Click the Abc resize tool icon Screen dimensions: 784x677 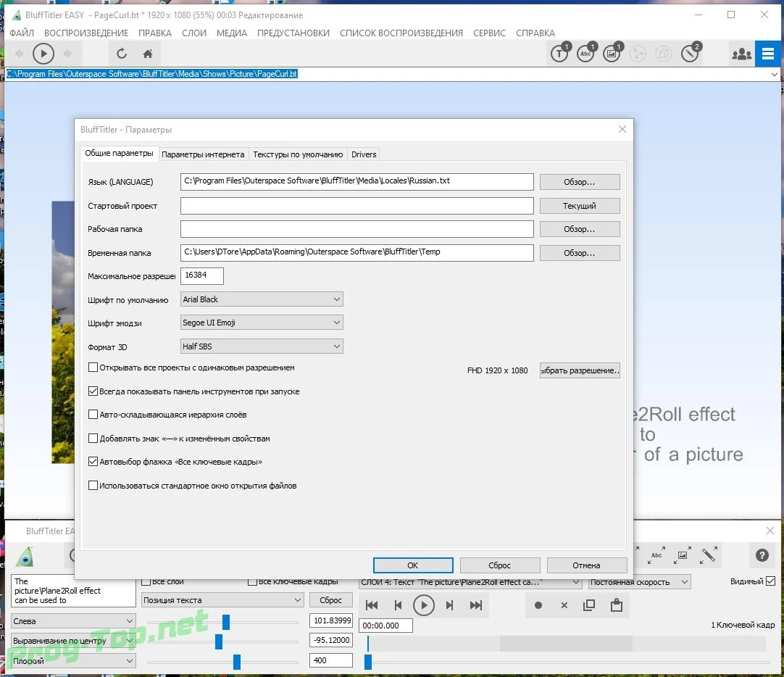[656, 555]
